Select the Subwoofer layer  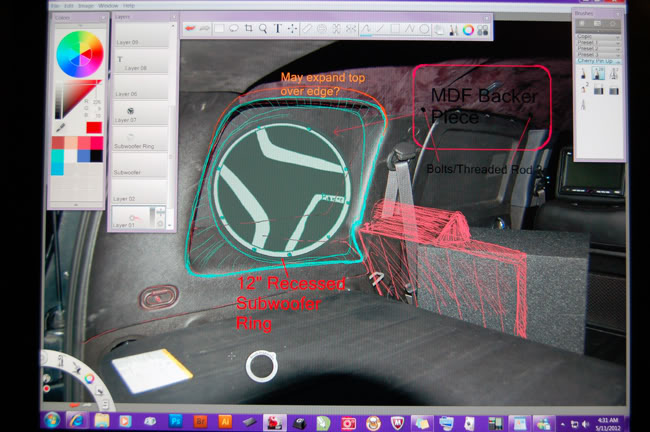(141, 165)
